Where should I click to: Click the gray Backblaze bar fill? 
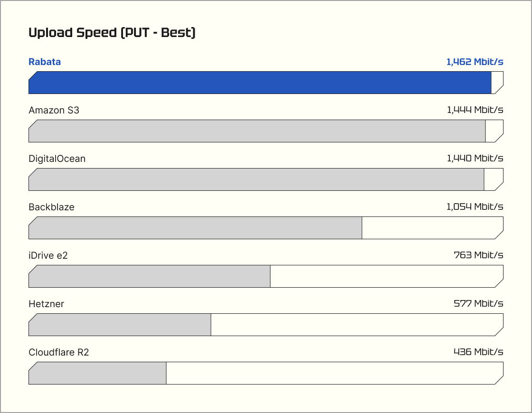[x=195, y=228]
